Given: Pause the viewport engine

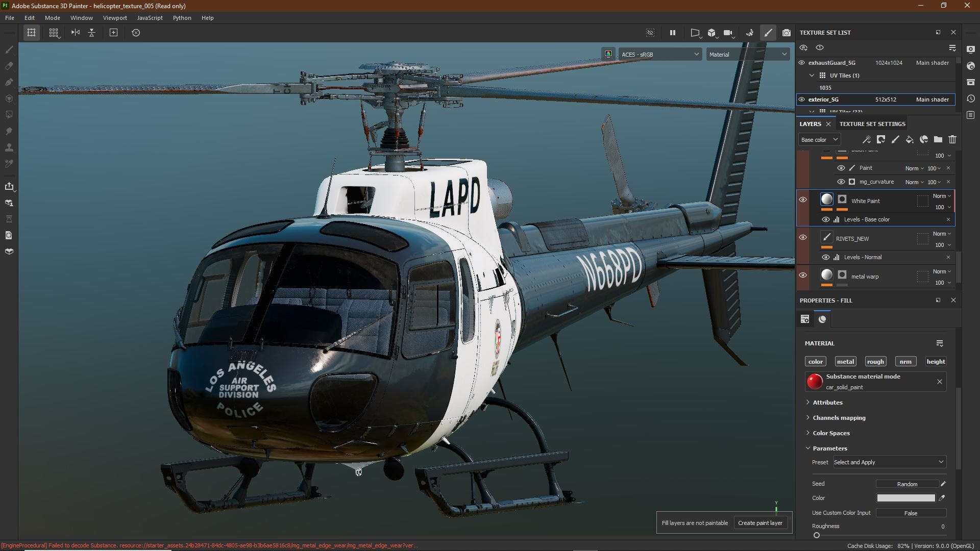Looking at the screenshot, I should [673, 32].
